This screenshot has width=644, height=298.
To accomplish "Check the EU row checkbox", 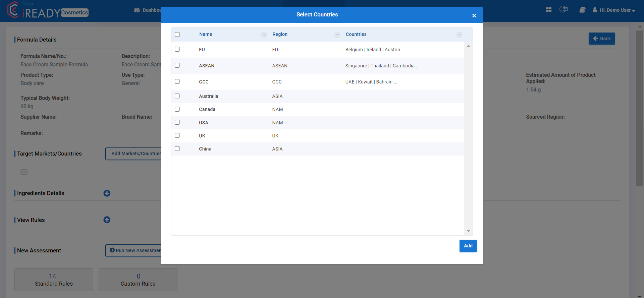I will point(177,49).
